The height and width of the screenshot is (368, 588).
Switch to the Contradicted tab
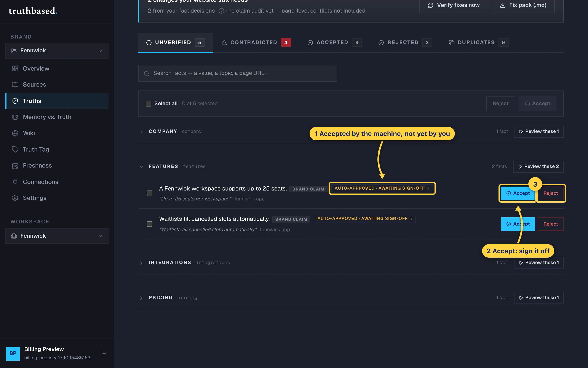tap(256, 43)
